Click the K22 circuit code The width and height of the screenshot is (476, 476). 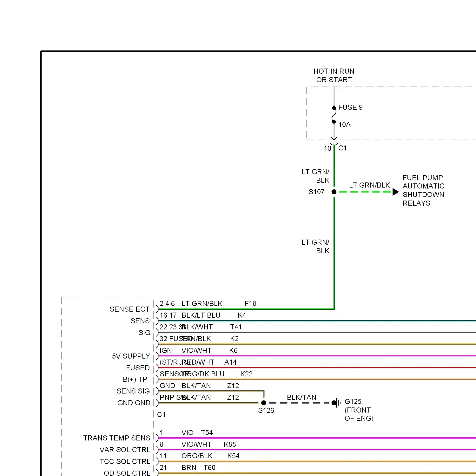(x=246, y=374)
